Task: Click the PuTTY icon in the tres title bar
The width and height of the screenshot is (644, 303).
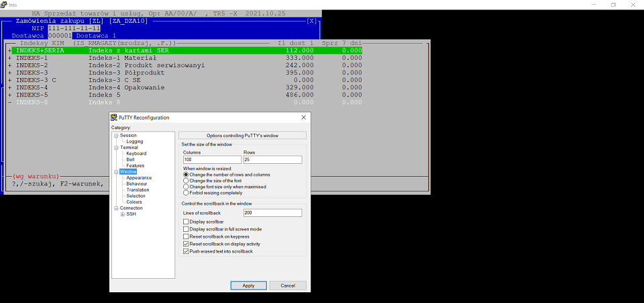Action: click(4, 5)
